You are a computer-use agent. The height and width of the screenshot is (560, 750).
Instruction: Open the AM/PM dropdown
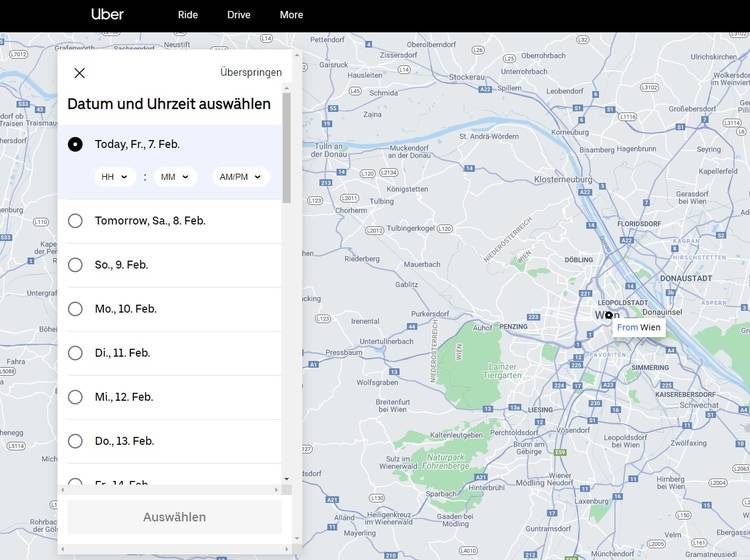241,177
